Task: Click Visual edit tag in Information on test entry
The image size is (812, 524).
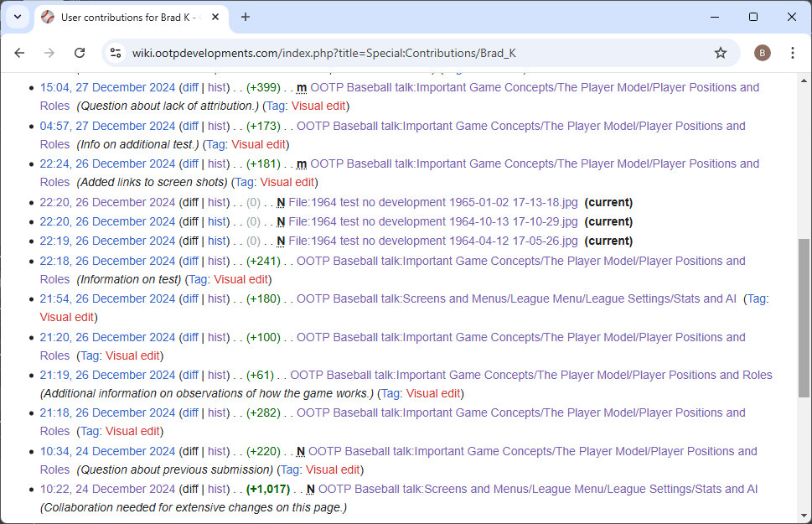Action: pyautogui.click(x=240, y=280)
